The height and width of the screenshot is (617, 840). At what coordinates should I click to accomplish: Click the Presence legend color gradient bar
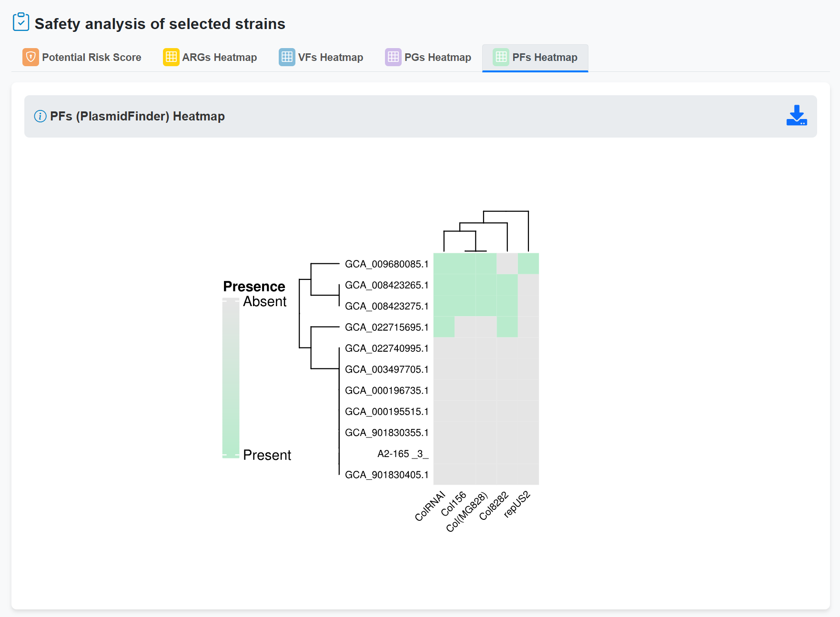231,378
